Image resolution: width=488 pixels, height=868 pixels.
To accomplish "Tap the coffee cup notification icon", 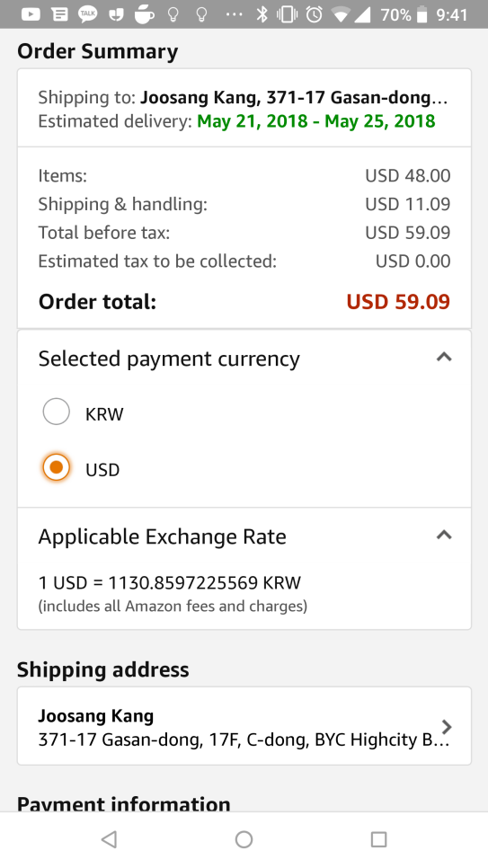I will [x=145, y=13].
